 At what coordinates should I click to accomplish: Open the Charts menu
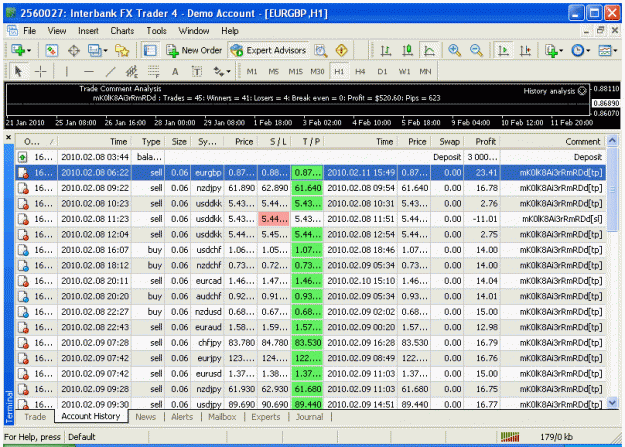(122, 31)
